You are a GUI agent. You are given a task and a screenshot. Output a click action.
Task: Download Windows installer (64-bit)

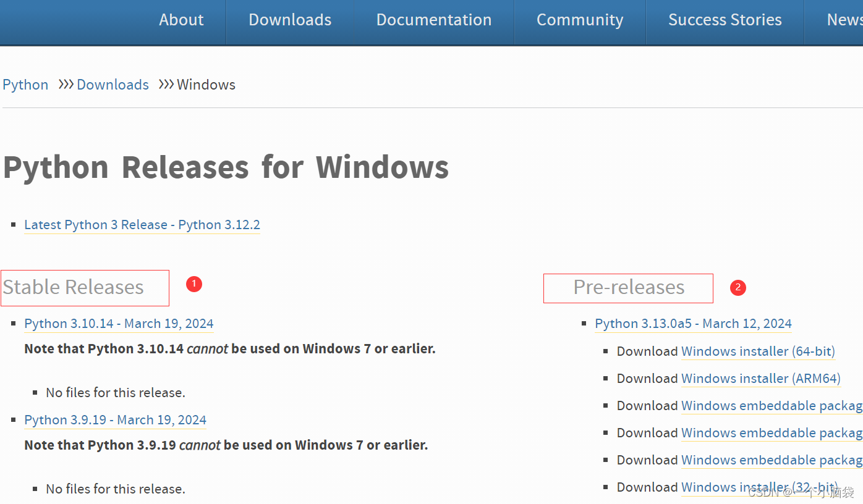(758, 351)
